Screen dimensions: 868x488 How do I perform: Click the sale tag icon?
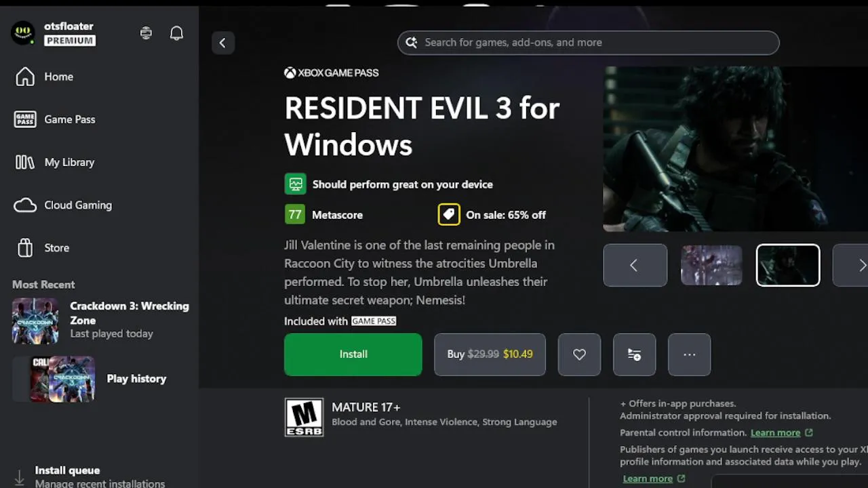point(449,215)
